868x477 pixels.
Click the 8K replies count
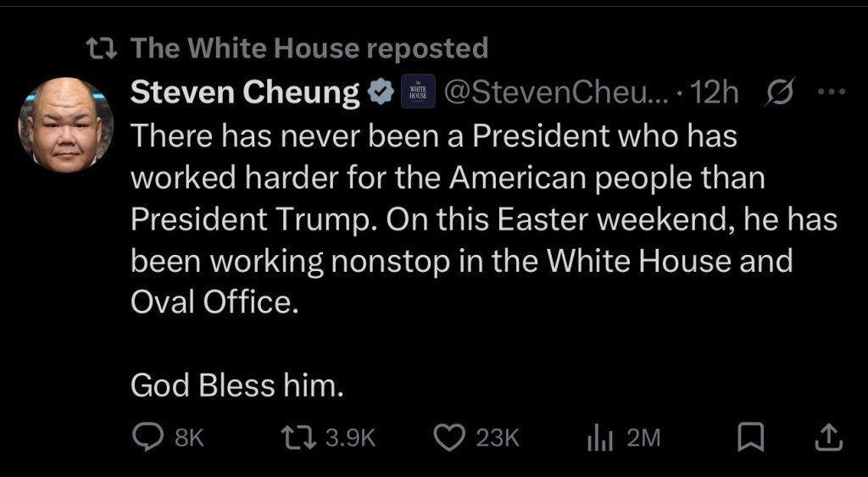pyautogui.click(x=188, y=438)
